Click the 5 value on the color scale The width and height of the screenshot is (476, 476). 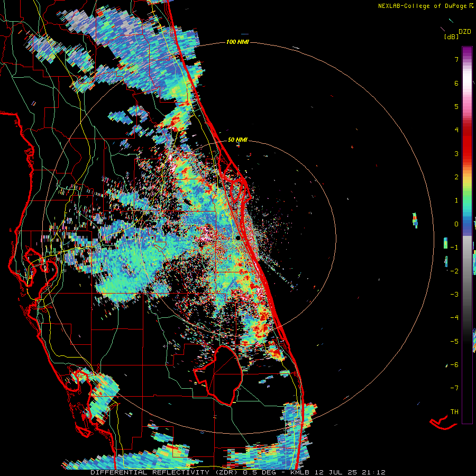point(456,106)
